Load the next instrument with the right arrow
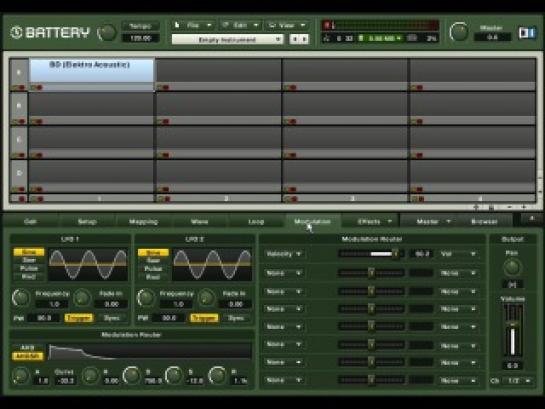545x409 pixels. [304, 39]
